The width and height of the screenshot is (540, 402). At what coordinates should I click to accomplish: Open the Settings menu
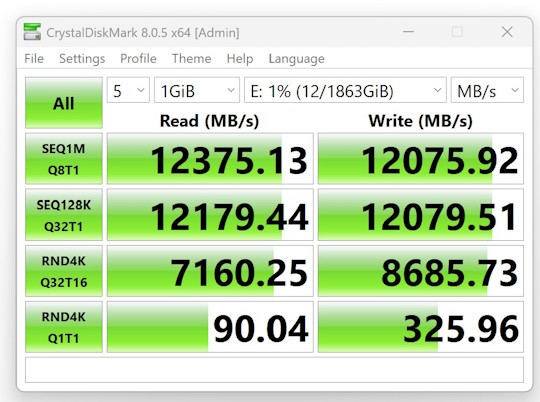point(82,59)
